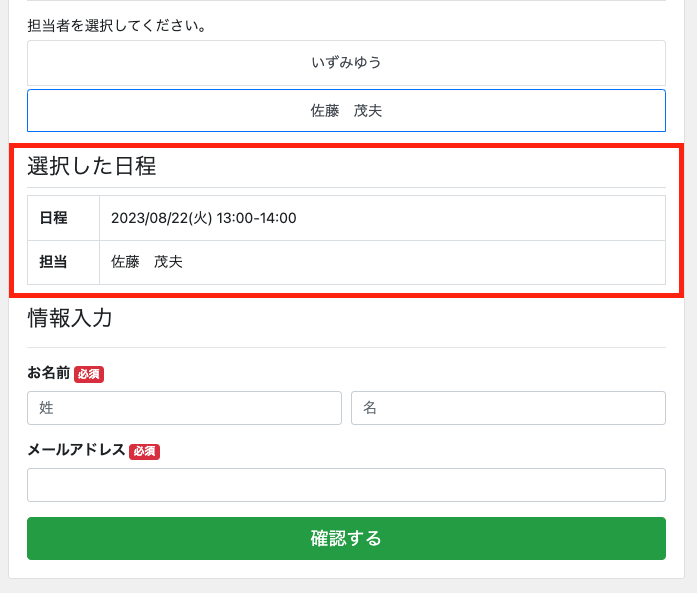Click the 選択した日程 heading
697x593 pixels.
pos(91,166)
